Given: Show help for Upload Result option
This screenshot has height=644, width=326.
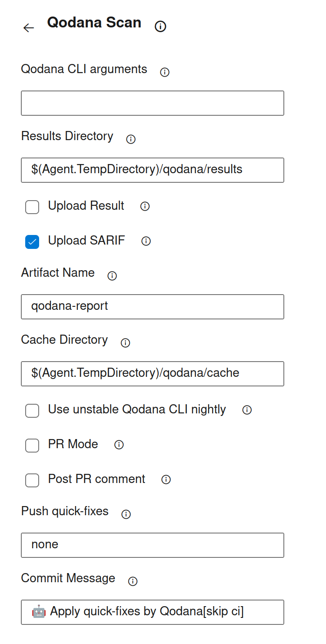Looking at the screenshot, I should tap(144, 207).
